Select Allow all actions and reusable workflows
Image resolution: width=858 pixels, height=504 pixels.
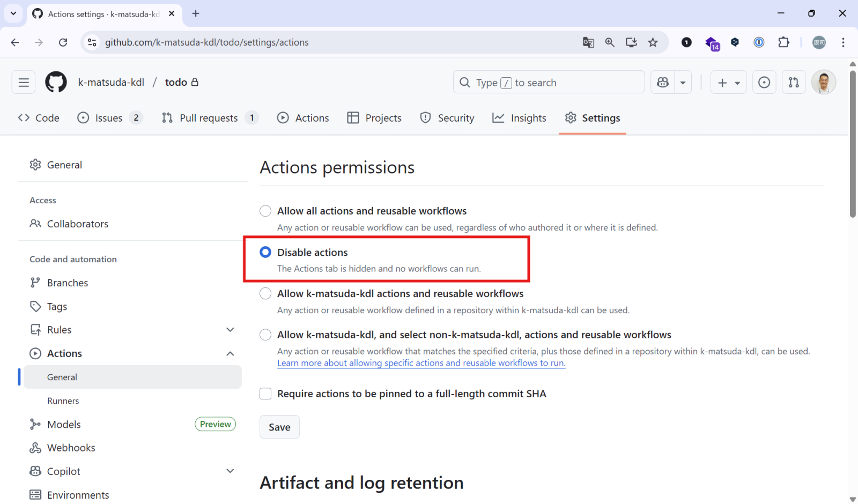click(265, 211)
